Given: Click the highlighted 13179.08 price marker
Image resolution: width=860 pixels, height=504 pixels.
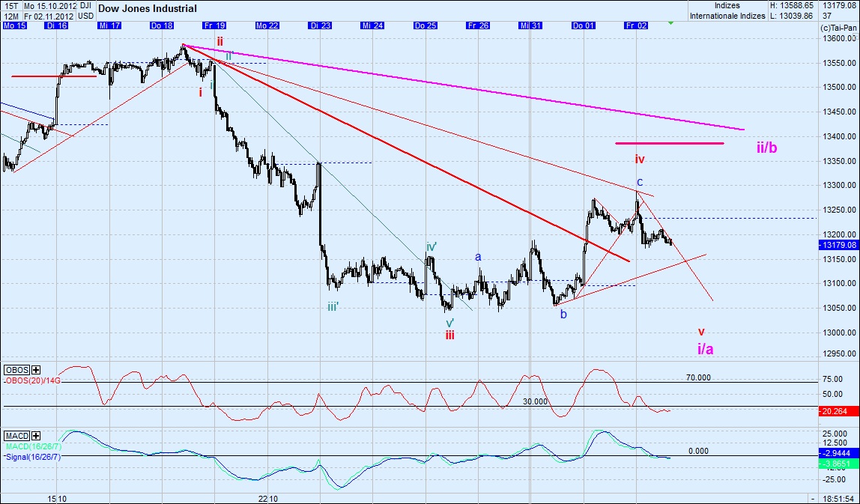Looking at the screenshot, I should tap(840, 244).
